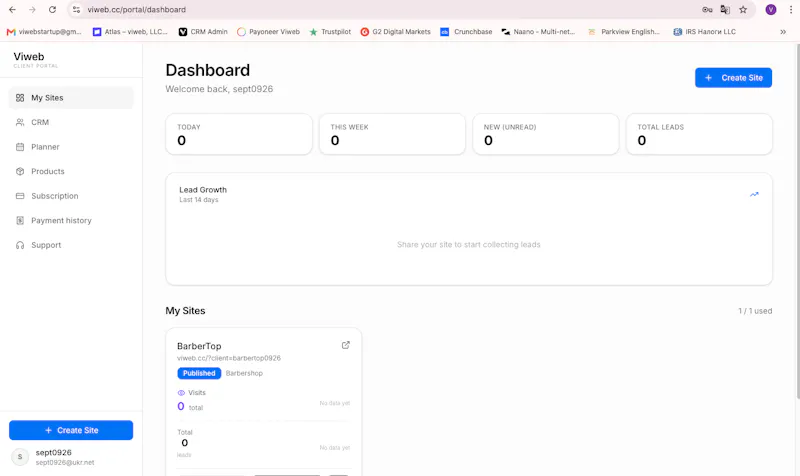Bookmark this page with star icon
Image resolution: width=800 pixels, height=476 pixels.
click(743, 10)
